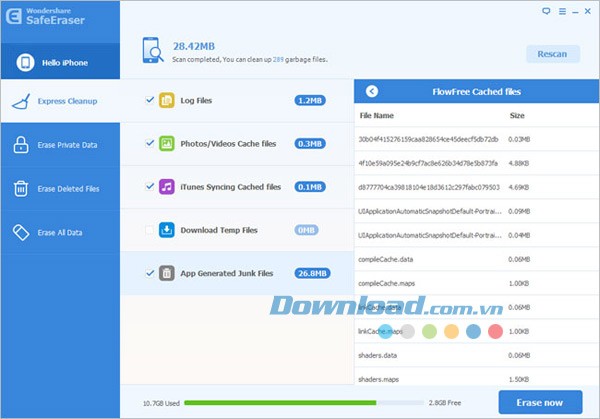600x419 pixels.
Task: Click the App Generated Junk Files label
Action: point(227,273)
